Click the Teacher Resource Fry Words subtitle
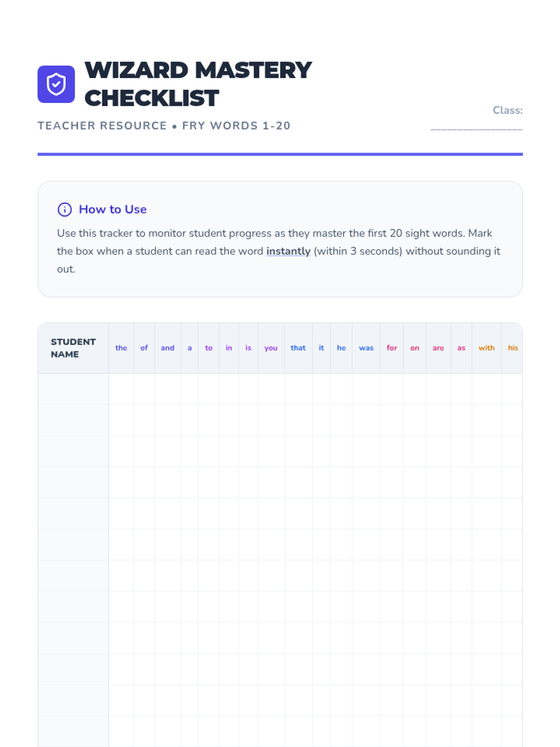 tap(164, 126)
